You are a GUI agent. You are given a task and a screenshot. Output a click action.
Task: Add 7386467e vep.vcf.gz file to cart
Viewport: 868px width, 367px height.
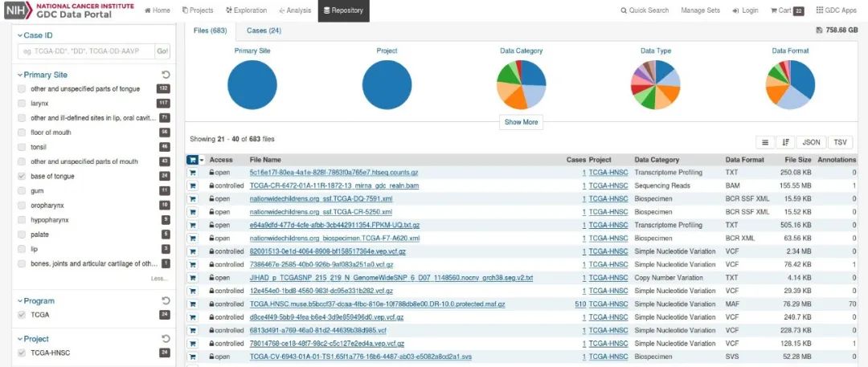(x=193, y=264)
